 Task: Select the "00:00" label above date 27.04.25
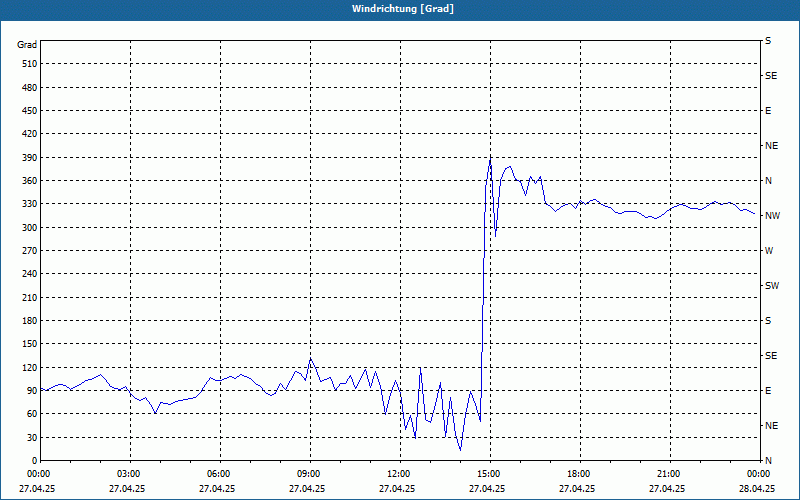click(37, 474)
